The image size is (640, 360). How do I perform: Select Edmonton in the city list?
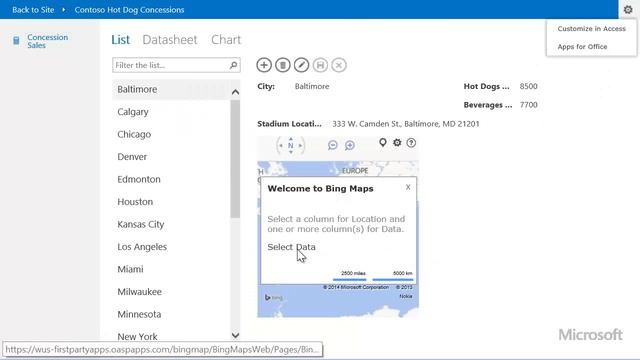coord(171,179)
